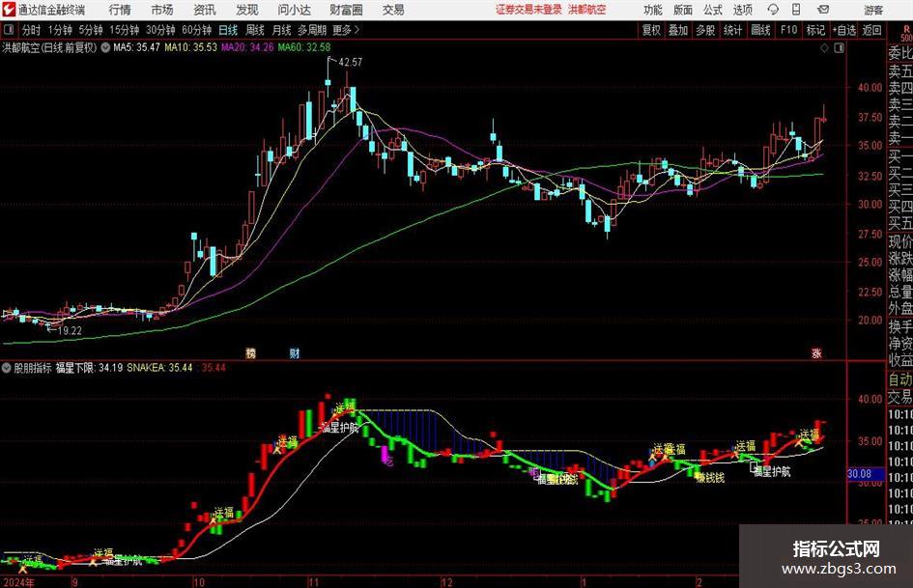Open the 功能 menu
913x588 pixels.
tap(653, 10)
